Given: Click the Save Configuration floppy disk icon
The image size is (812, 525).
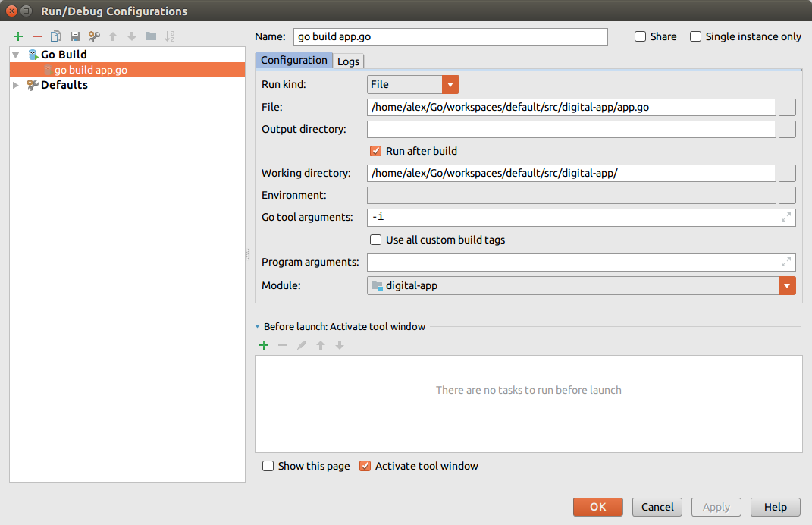Looking at the screenshot, I should (75, 36).
